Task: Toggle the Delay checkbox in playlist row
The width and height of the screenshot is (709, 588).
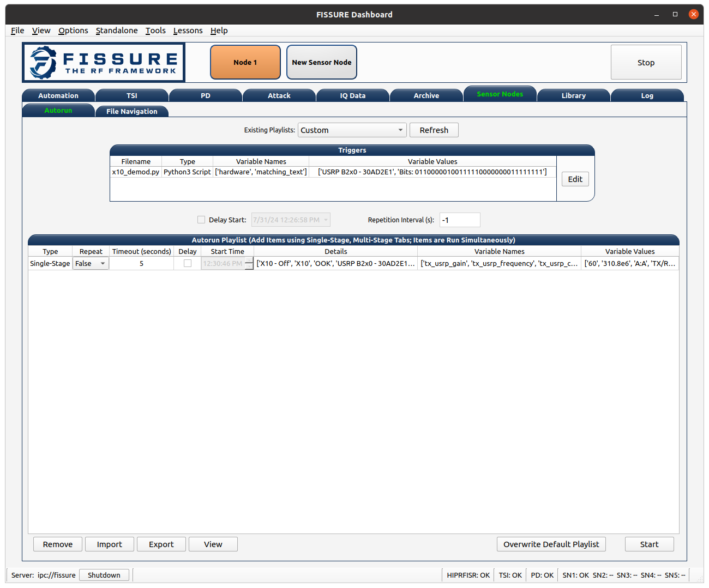Action: 188,263
